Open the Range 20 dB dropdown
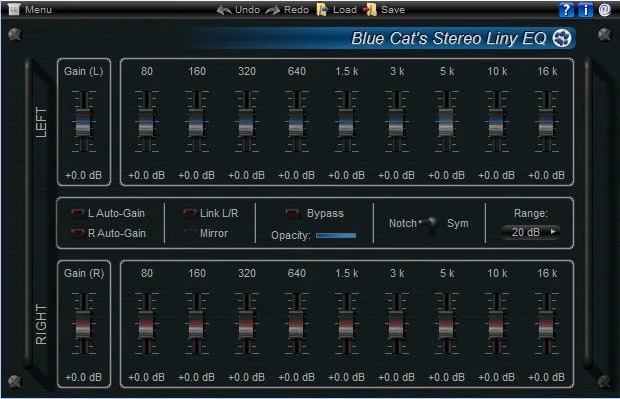 coord(531,232)
